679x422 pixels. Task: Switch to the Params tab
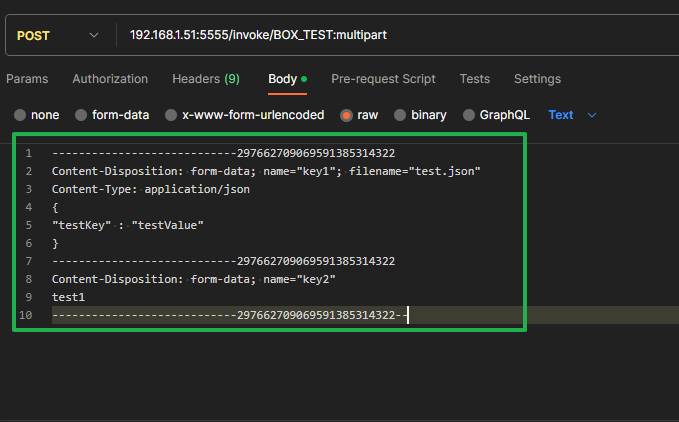26,79
